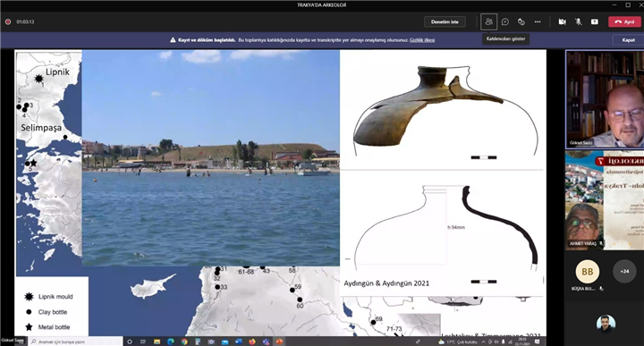644x346 pixels.
Task: Open Chrome from the taskbar
Action: tap(184, 342)
